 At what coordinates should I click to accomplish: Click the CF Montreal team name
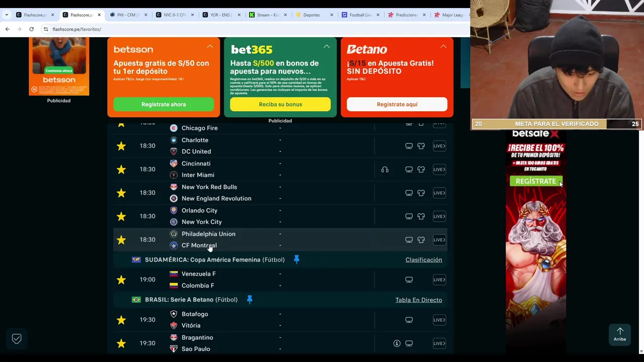pyautogui.click(x=199, y=245)
